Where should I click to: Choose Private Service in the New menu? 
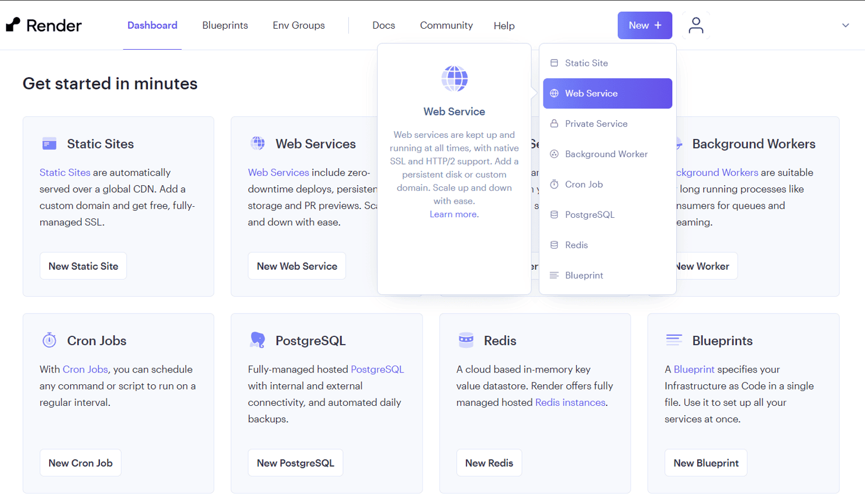[x=607, y=124]
